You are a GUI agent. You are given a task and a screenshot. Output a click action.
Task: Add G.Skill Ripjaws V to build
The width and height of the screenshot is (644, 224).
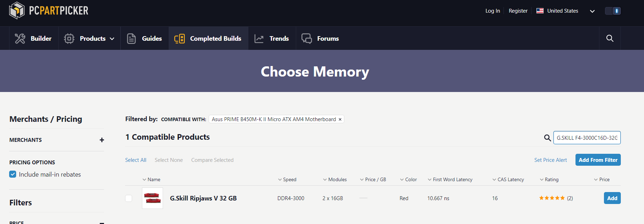pyautogui.click(x=612, y=198)
